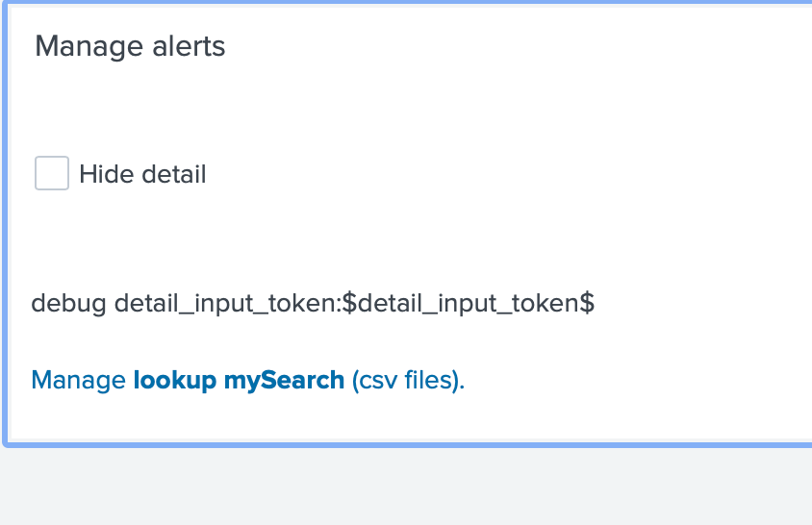This screenshot has width=812, height=525.
Task: Open the Manage lookup mySearch link
Action: 247,380
